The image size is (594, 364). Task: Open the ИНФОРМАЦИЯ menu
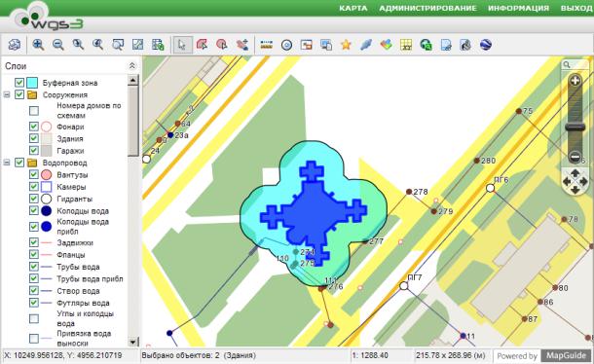(x=518, y=9)
